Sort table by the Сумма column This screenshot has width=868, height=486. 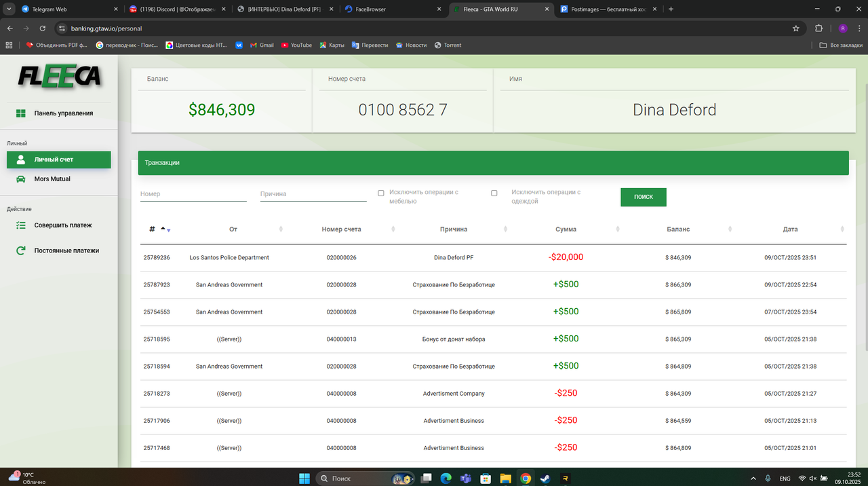[x=566, y=229]
